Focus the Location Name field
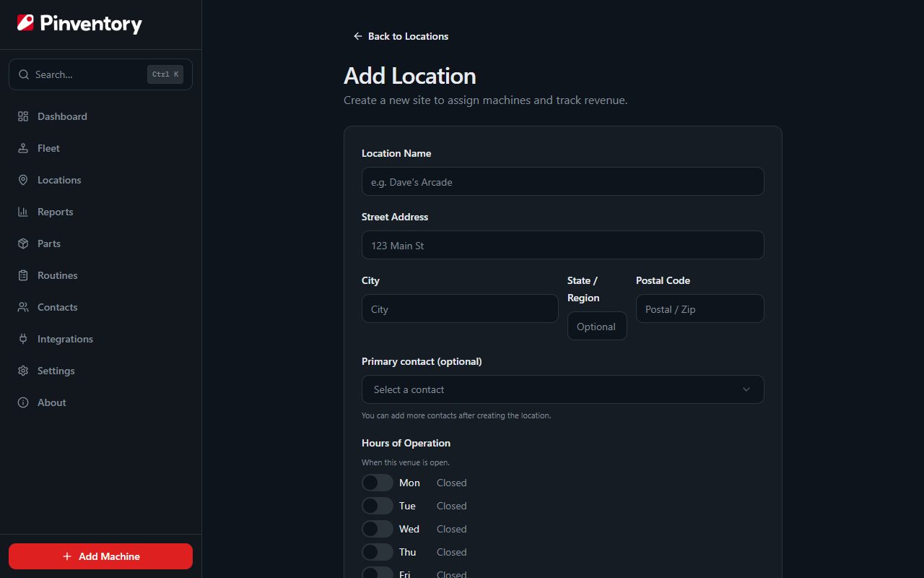 [x=562, y=181]
